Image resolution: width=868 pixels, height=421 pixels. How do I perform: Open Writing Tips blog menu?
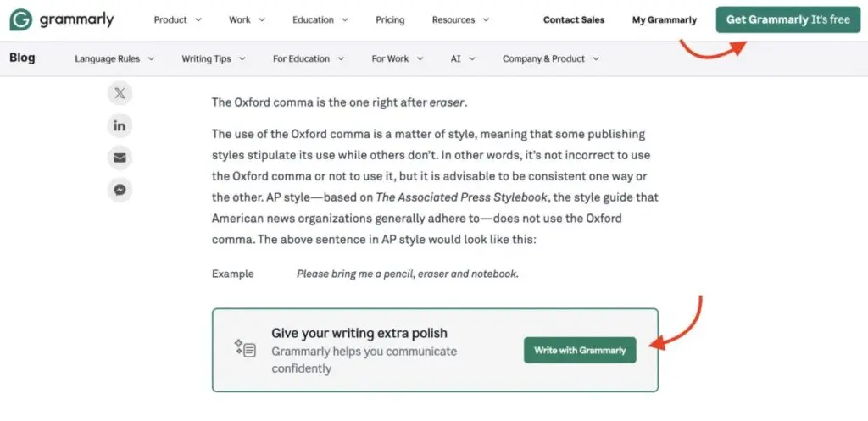[x=213, y=59]
